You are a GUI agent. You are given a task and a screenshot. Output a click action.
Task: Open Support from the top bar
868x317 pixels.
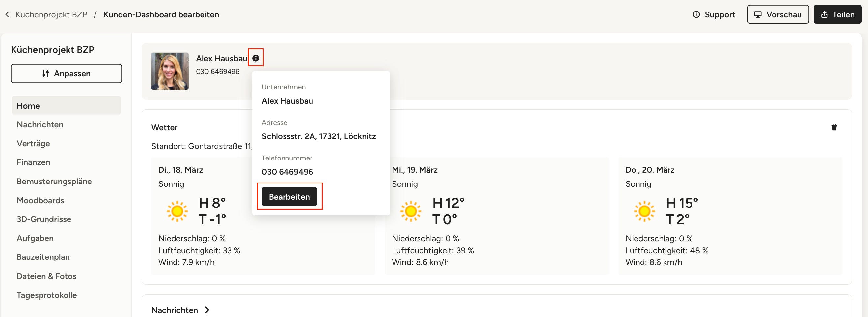pos(714,14)
